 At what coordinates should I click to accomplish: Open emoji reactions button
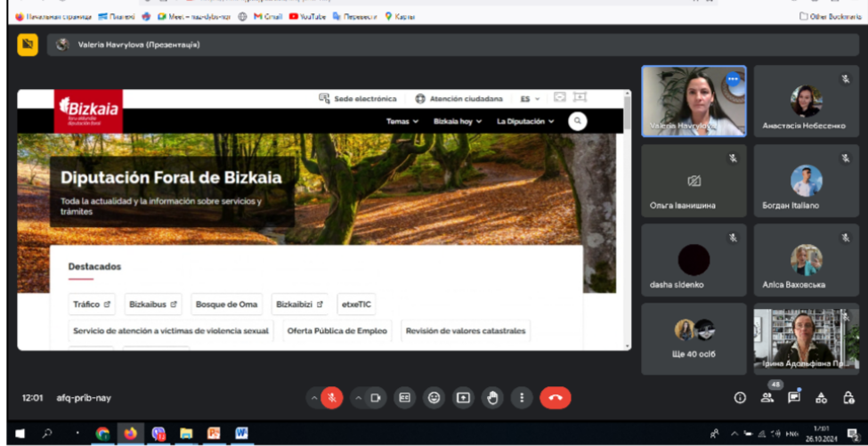coord(434,397)
